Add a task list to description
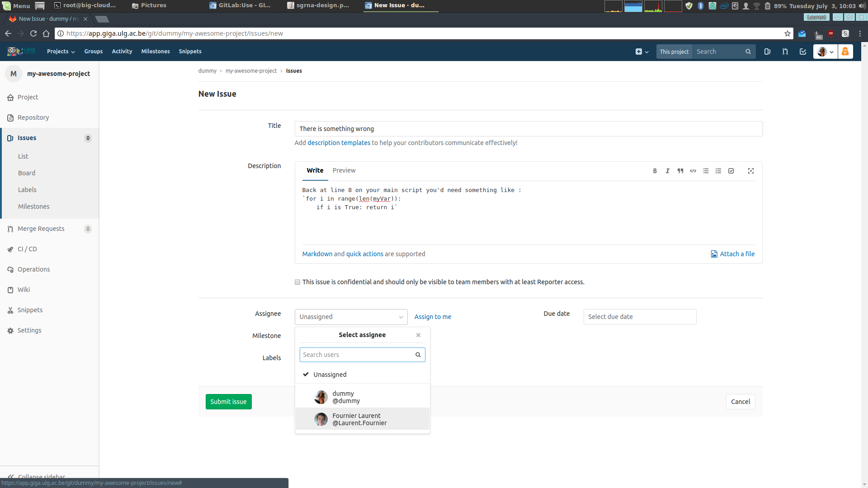This screenshot has height=488, width=868. [x=731, y=171]
